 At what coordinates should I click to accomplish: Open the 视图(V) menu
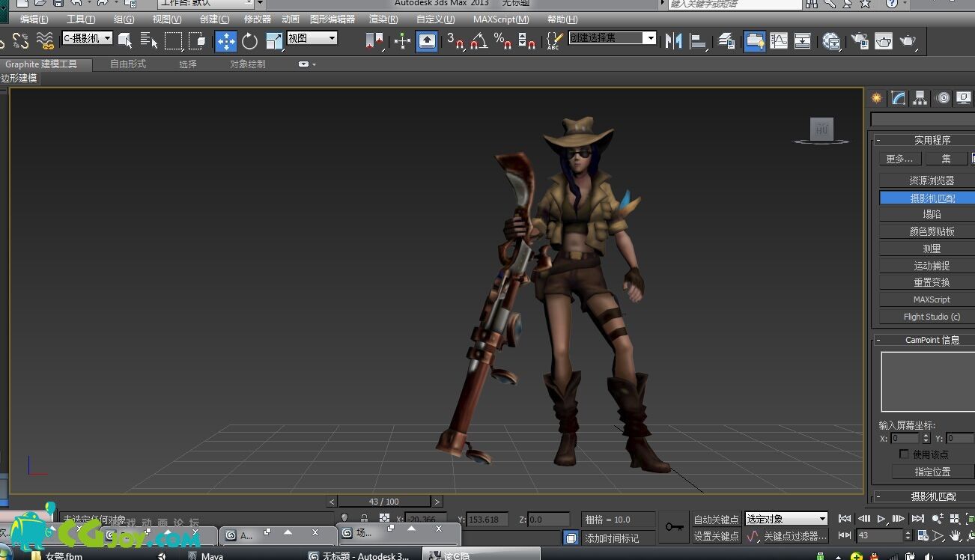coord(166,19)
